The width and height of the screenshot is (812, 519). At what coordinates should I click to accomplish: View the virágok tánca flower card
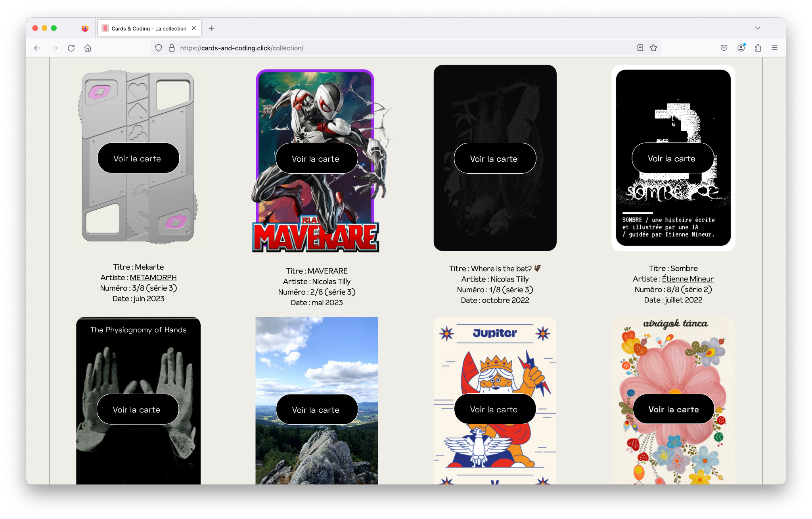(x=674, y=410)
